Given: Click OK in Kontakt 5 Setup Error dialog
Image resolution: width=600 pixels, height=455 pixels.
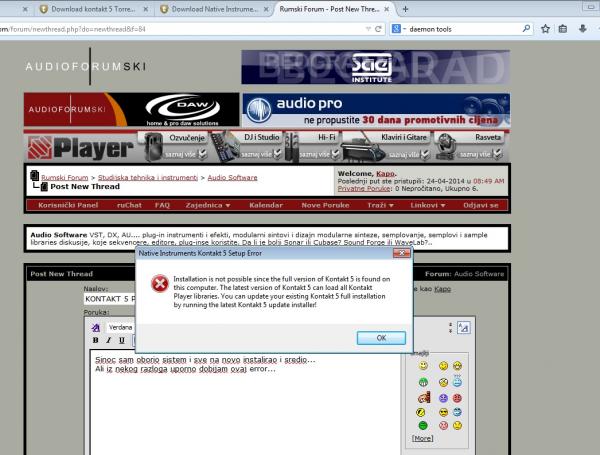Looking at the screenshot, I should tap(381, 338).
